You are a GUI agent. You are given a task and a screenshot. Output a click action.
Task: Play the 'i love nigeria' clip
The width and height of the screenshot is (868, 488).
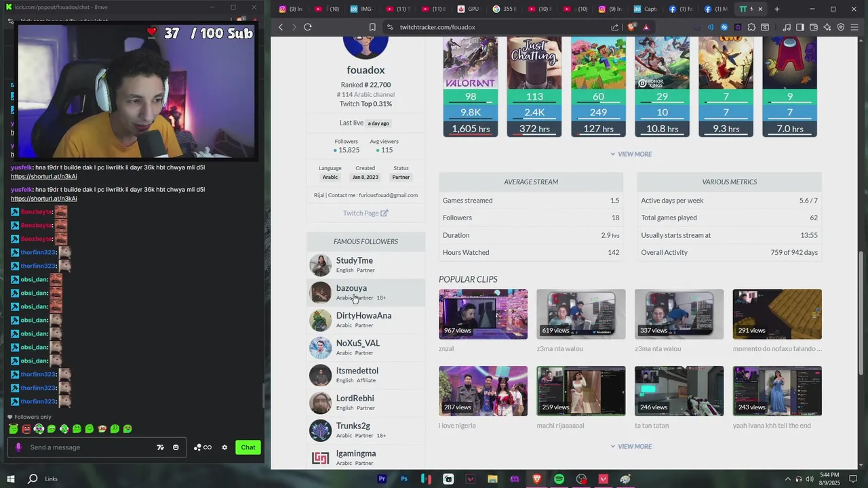point(483,391)
